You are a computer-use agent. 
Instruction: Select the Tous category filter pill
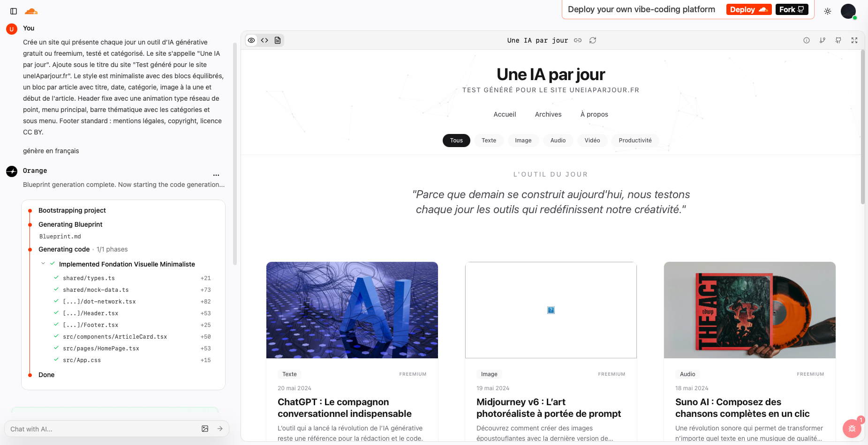pyautogui.click(x=456, y=141)
